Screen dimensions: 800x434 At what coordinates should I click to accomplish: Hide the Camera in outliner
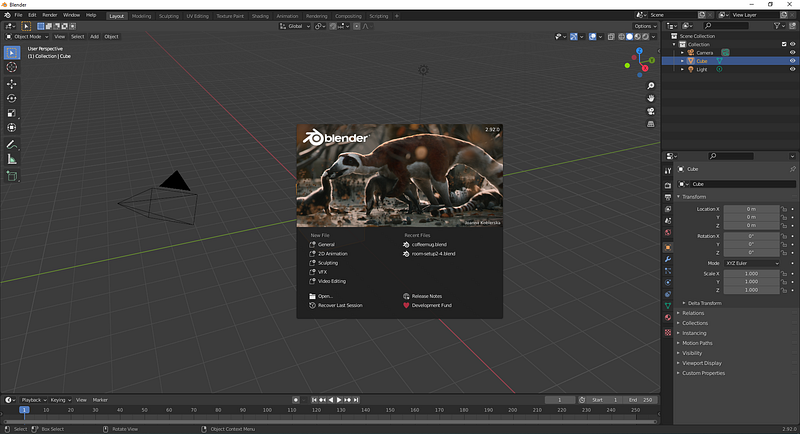792,53
